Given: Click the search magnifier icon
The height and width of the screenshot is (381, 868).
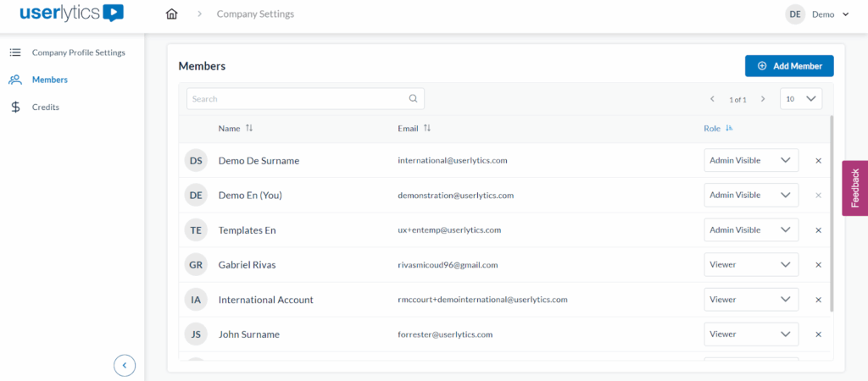Looking at the screenshot, I should 414,99.
